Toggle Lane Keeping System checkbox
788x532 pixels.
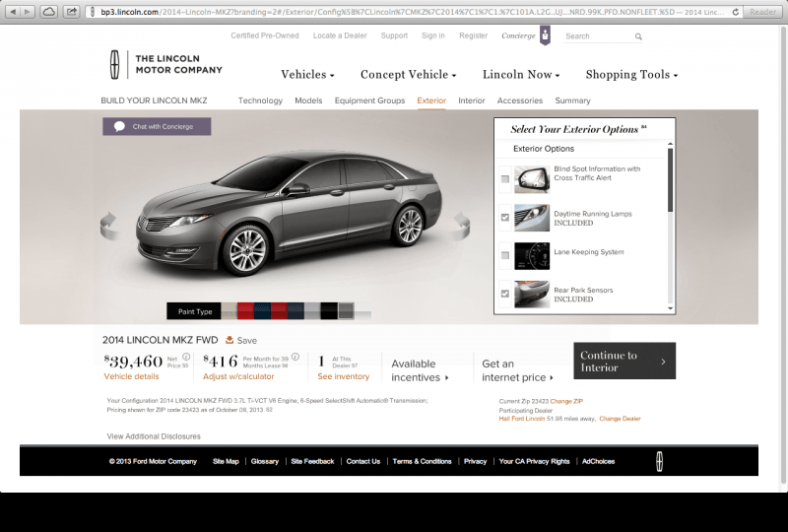pos(505,255)
